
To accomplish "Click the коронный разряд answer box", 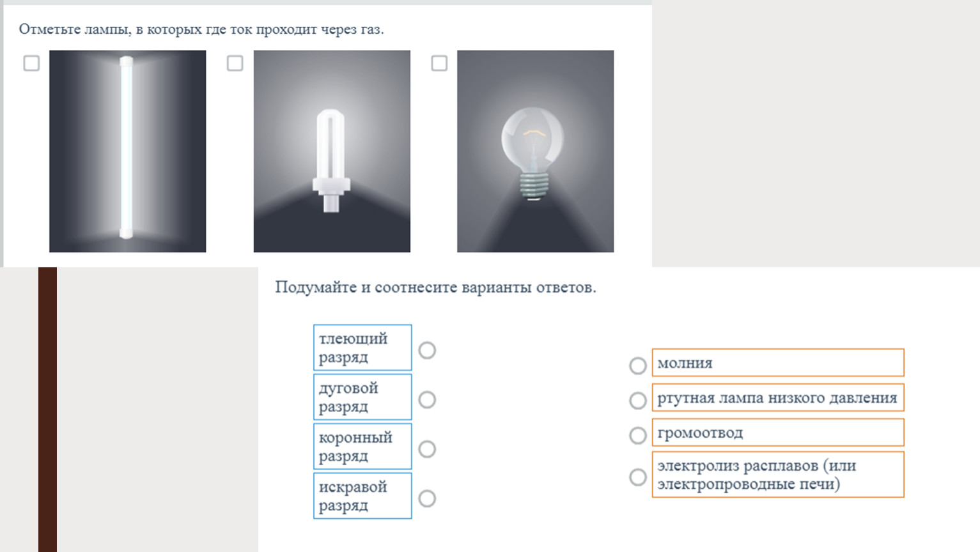I will 362,446.
